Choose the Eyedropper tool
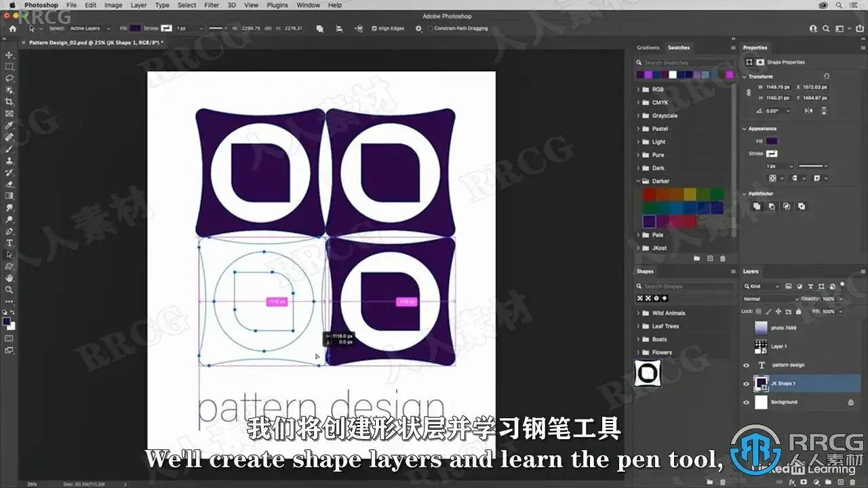The image size is (868, 488). [x=9, y=125]
